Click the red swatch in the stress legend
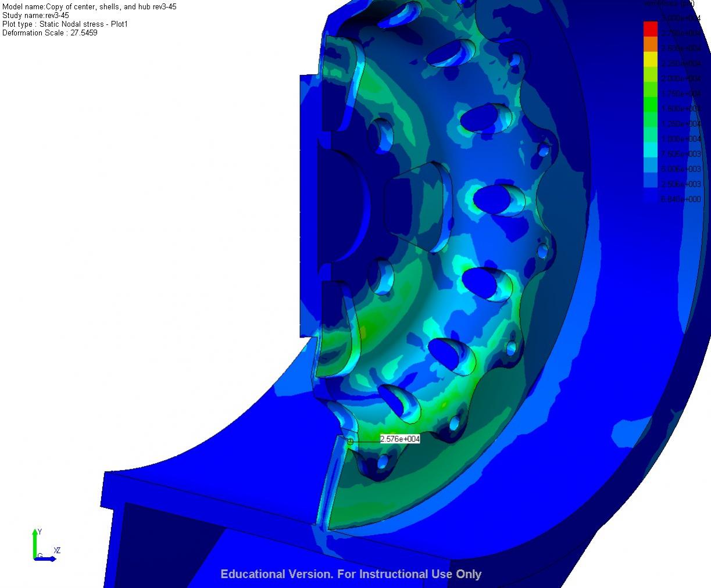Screen dimensions: 711x588 click(650, 28)
